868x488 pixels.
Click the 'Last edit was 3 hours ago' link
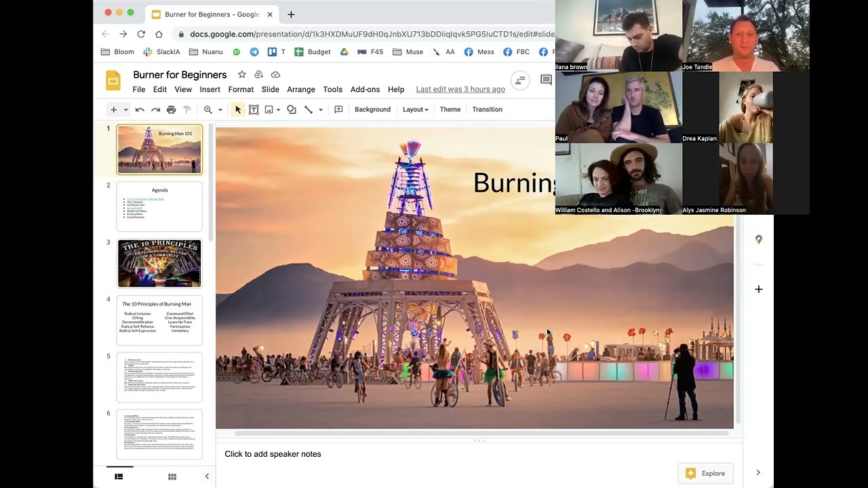460,89
